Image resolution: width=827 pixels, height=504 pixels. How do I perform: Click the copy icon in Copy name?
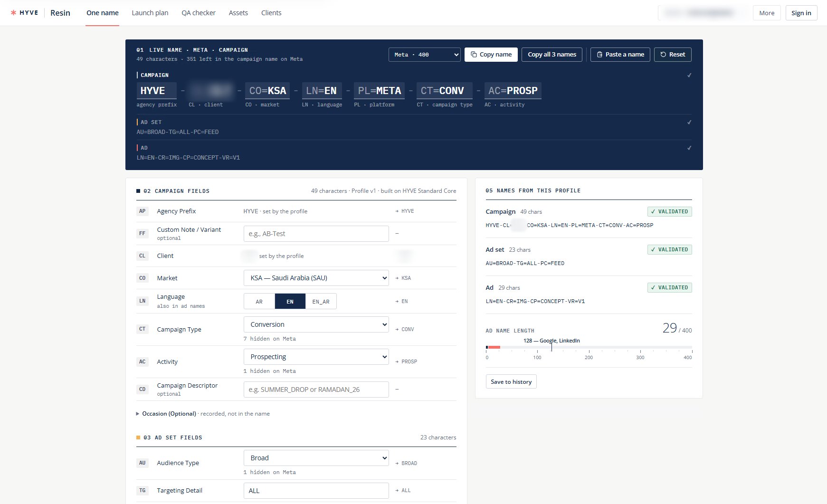click(x=474, y=55)
